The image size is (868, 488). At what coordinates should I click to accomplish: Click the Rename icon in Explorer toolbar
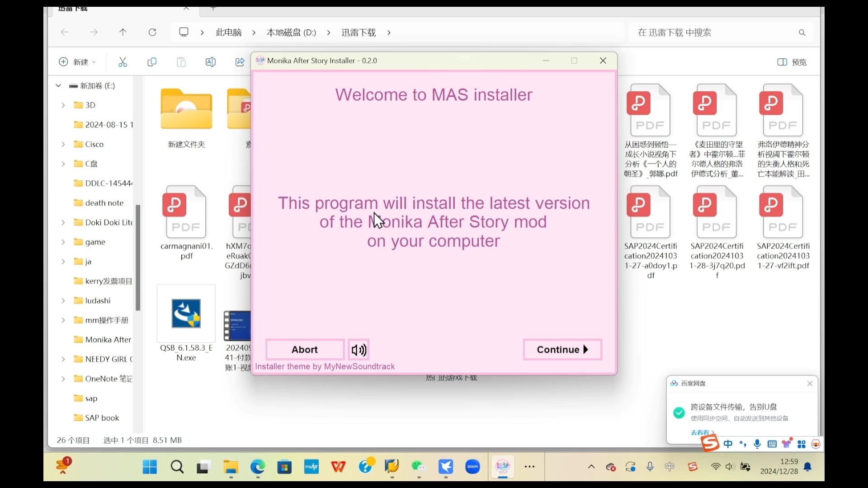(211, 62)
